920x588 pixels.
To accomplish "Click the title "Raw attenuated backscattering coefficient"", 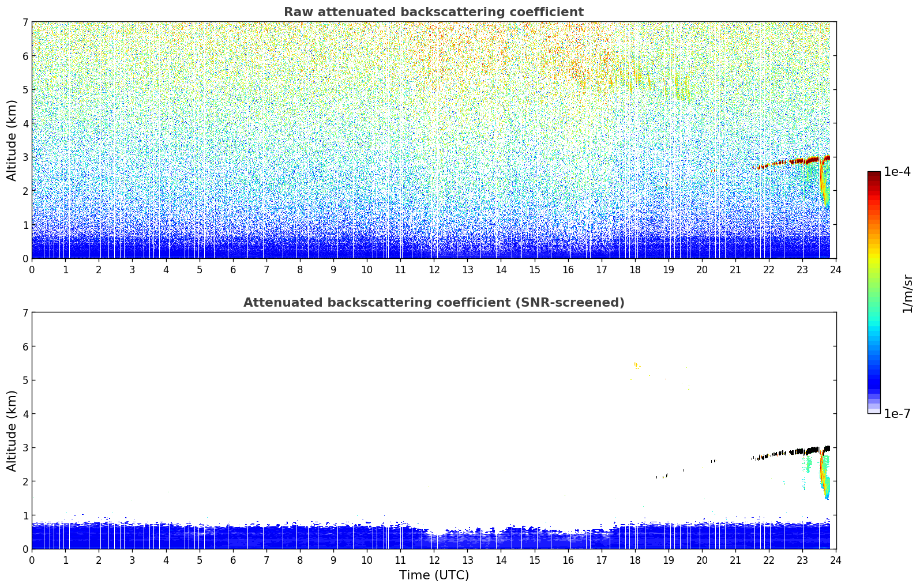I will coord(434,12).
